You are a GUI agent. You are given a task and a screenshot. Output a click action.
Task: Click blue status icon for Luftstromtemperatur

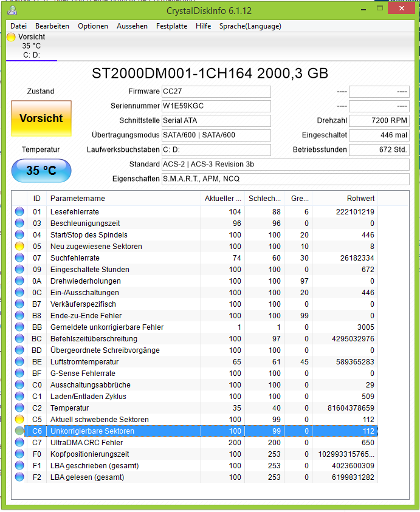pos(19,361)
